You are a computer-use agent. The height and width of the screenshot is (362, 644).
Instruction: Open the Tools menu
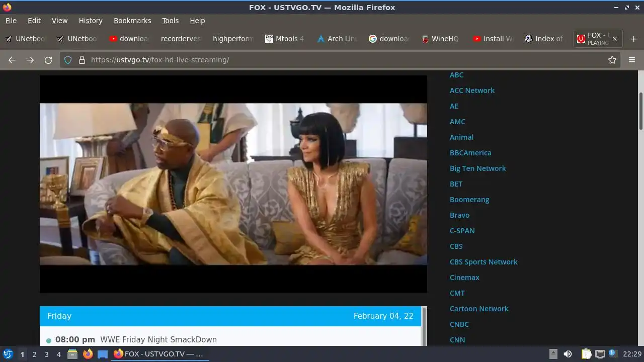[170, 21]
